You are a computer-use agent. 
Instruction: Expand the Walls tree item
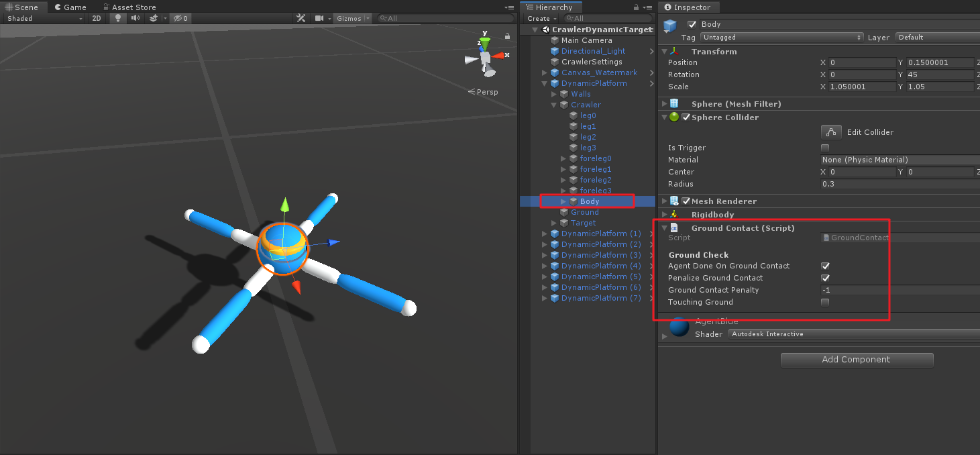tap(554, 94)
